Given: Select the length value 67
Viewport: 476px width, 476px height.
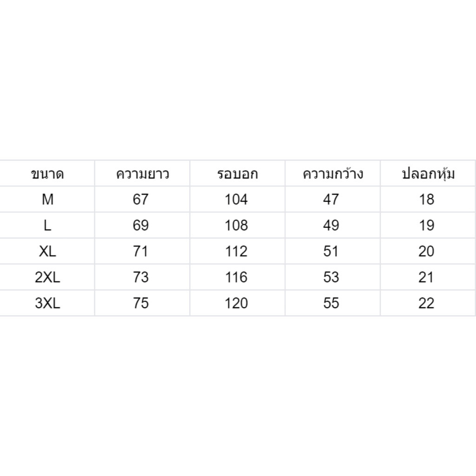Looking at the screenshot, I should click(x=142, y=199).
